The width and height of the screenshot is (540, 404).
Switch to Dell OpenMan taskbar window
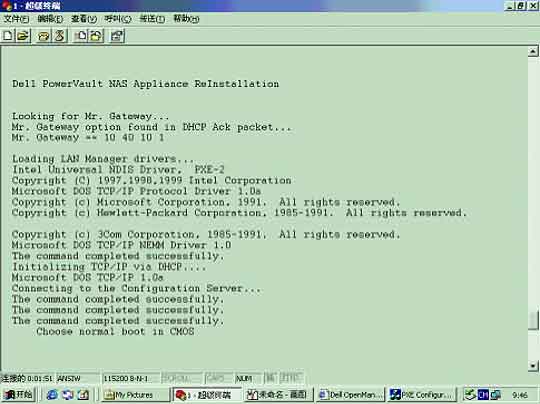point(351,395)
